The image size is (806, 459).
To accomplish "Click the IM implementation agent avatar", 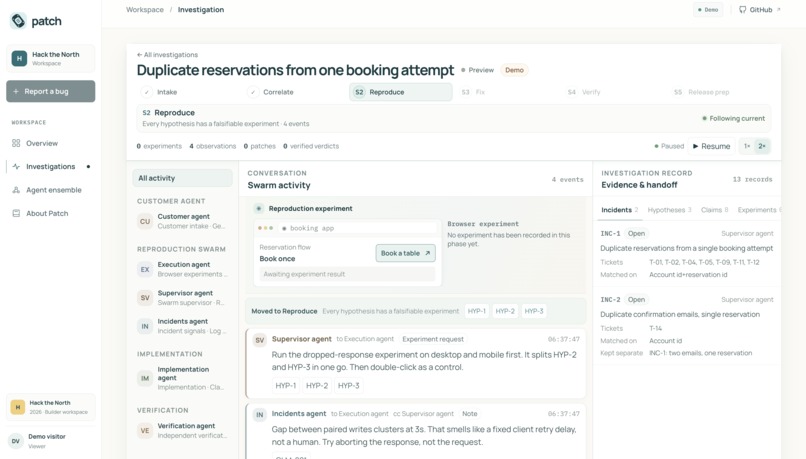I will [145, 378].
